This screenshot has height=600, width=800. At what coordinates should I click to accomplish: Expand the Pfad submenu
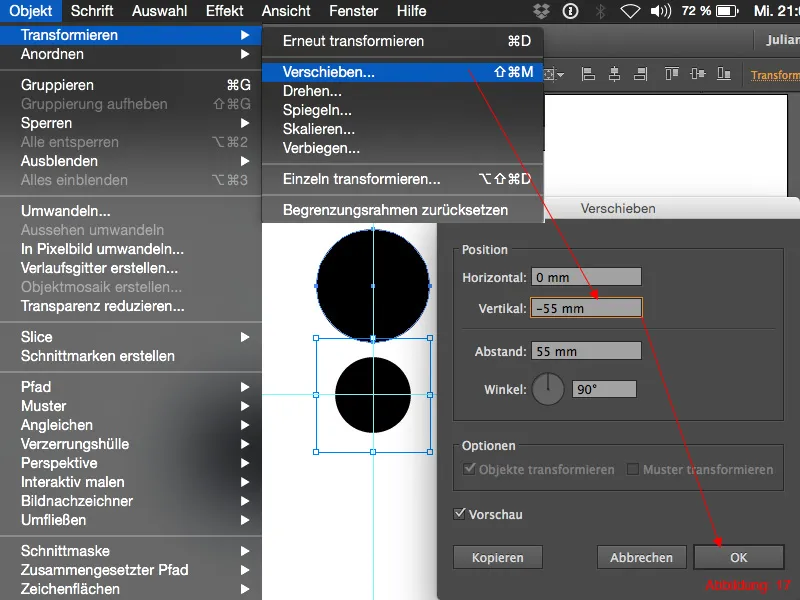point(131,387)
